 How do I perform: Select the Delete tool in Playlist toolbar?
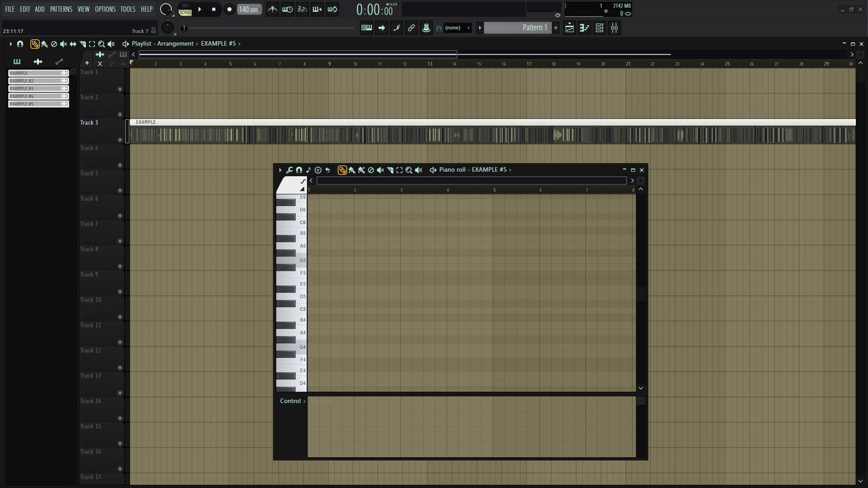click(x=54, y=44)
